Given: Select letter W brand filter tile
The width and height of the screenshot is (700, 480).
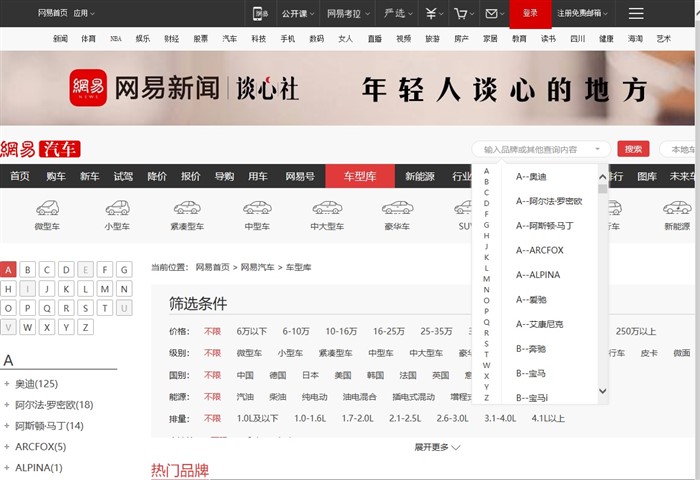Looking at the screenshot, I should pos(28,327).
